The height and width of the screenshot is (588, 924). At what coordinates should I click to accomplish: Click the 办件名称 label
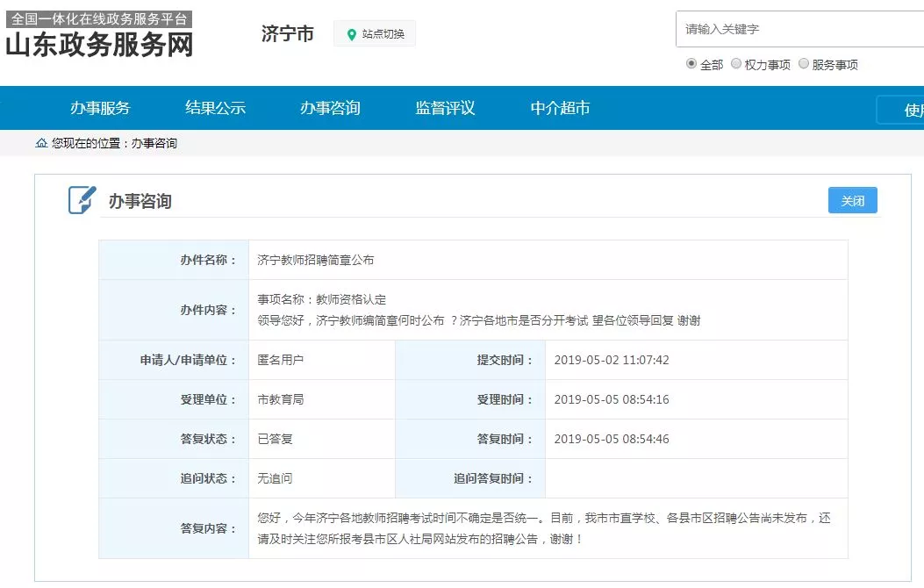tap(208, 260)
